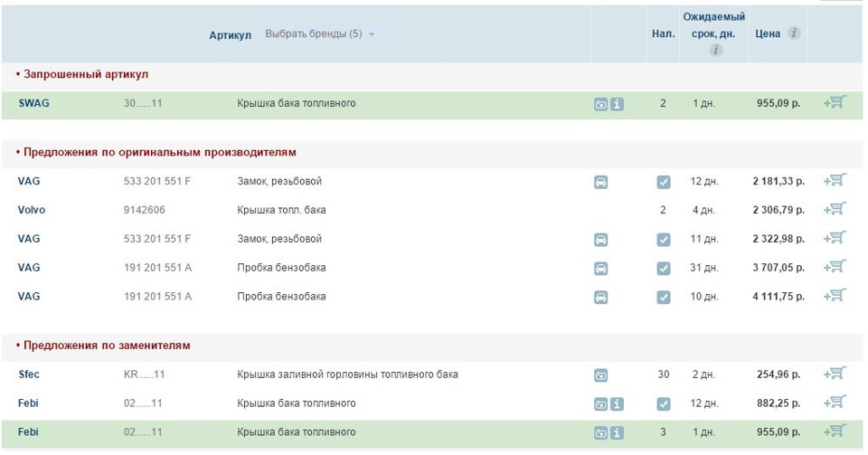
Task: Click info icon on SWAG row
Action: point(618,104)
